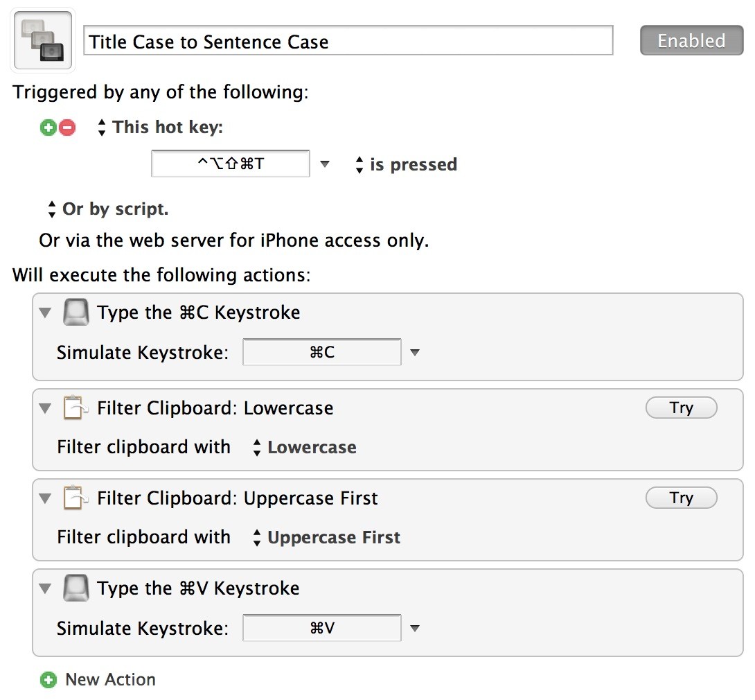This screenshot has width=755, height=700.
Task: Click the ⌘C keystroke action keyboard icon
Action: coord(76,312)
